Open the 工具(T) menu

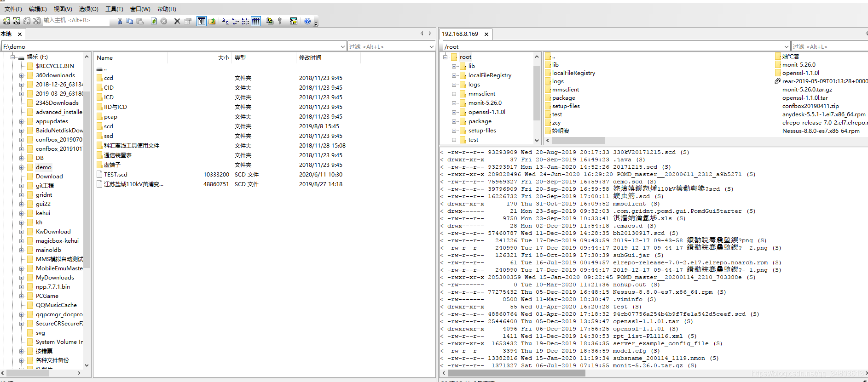click(x=114, y=9)
